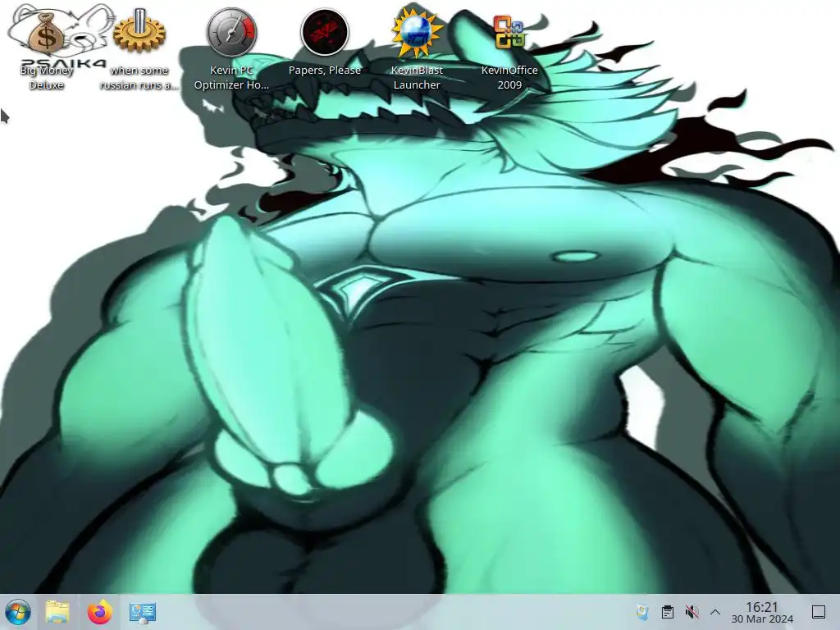Launch Firefox from the taskbar
Image resolution: width=840 pixels, height=630 pixels.
point(99,612)
